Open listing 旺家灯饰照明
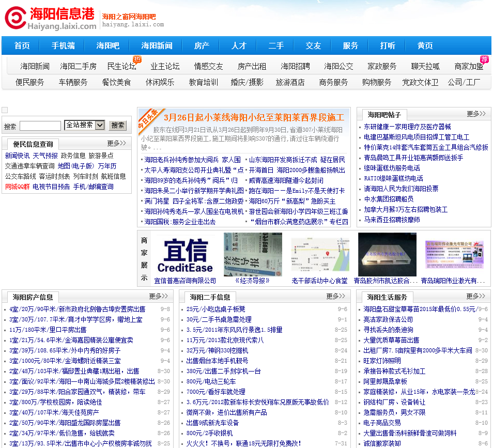Screen dimensions: 493x448 coord(382,361)
